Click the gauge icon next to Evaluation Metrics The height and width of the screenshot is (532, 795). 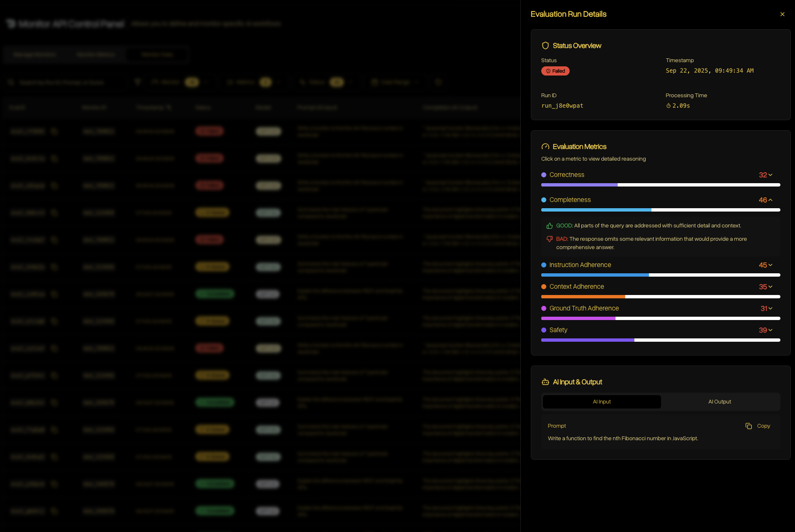pyautogui.click(x=545, y=146)
